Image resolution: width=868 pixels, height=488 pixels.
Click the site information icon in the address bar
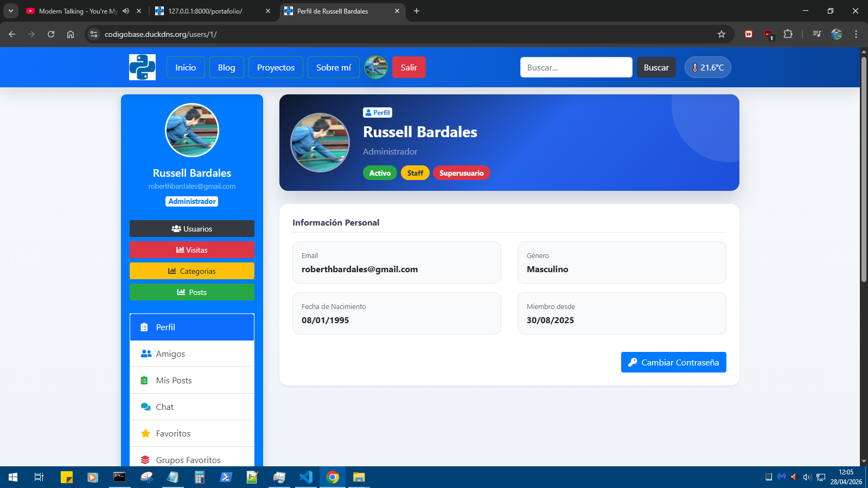(x=94, y=34)
